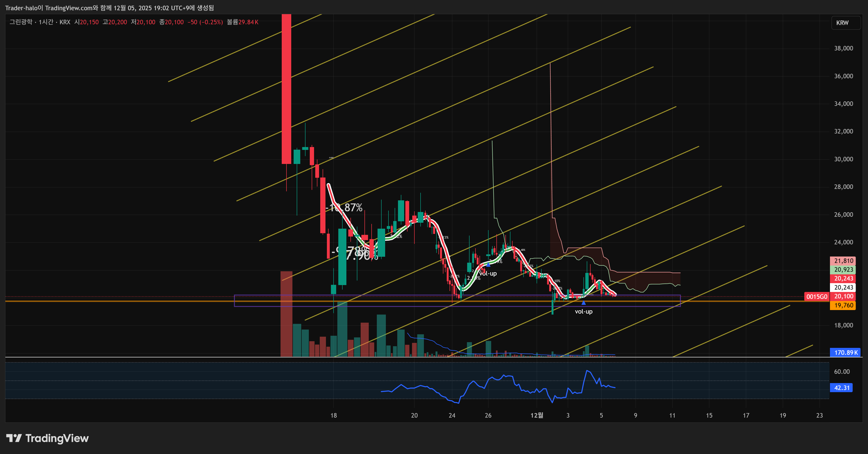Click date 15 on the time axis

(x=709, y=415)
